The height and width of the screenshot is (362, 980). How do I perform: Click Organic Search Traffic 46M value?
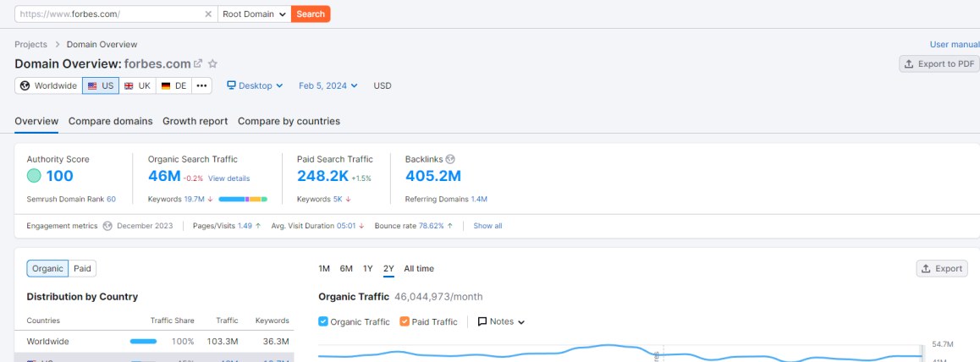point(164,176)
